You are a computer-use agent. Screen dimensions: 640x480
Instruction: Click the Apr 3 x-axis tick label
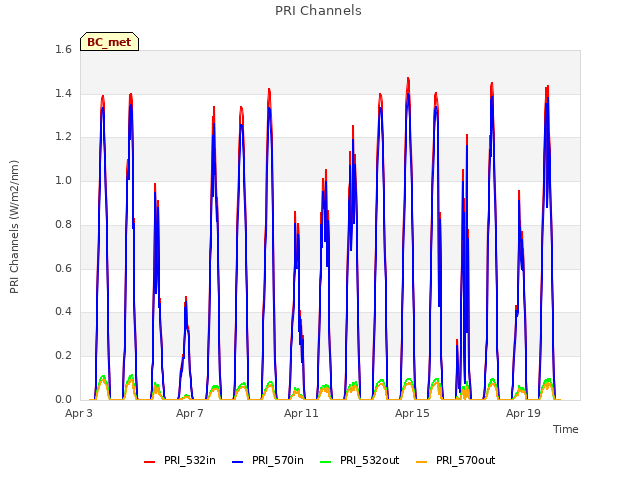[79, 413]
